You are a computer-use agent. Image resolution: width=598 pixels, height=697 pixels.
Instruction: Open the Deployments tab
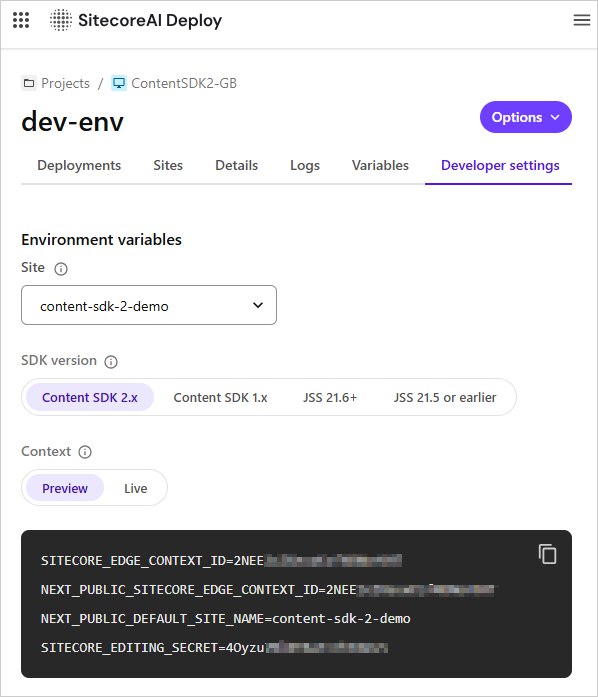point(79,165)
